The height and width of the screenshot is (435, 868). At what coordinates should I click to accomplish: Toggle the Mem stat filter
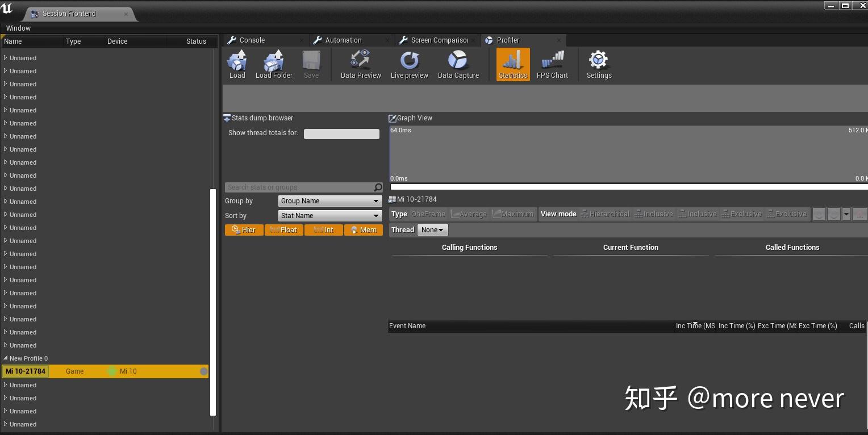click(363, 229)
